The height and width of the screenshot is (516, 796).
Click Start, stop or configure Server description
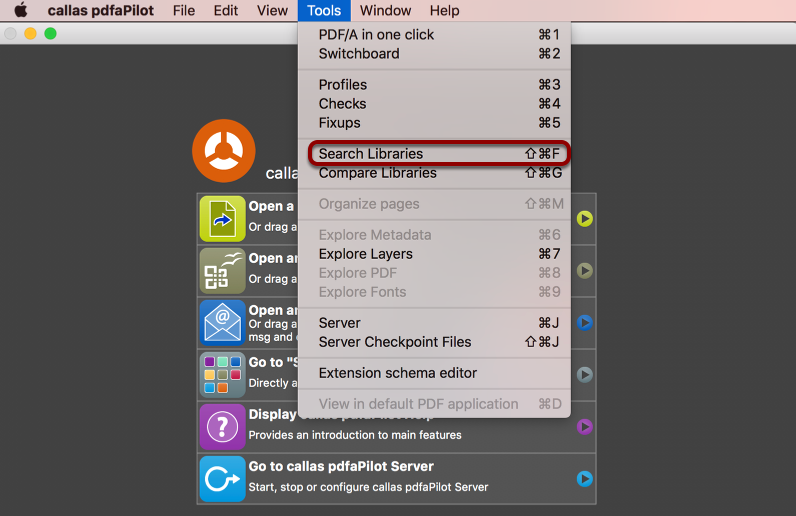[x=369, y=487]
